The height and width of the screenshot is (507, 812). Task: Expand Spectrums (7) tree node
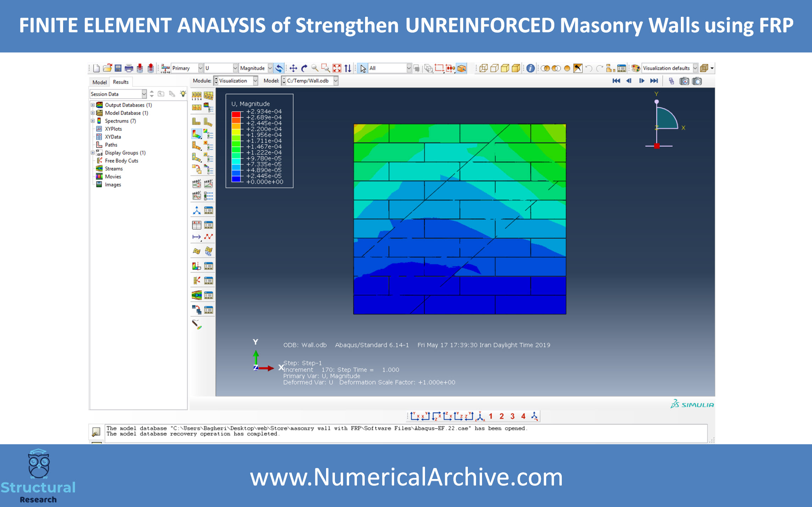[93, 121]
